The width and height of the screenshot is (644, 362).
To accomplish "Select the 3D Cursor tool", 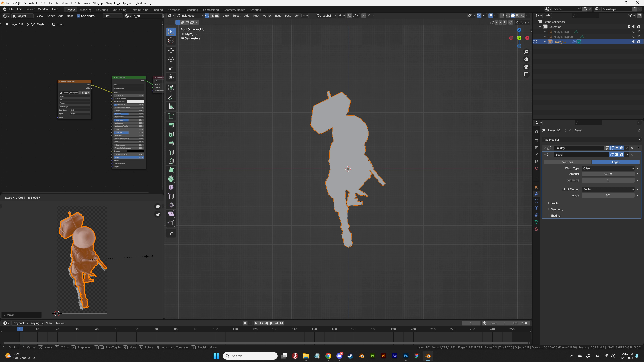I will [x=171, y=40].
